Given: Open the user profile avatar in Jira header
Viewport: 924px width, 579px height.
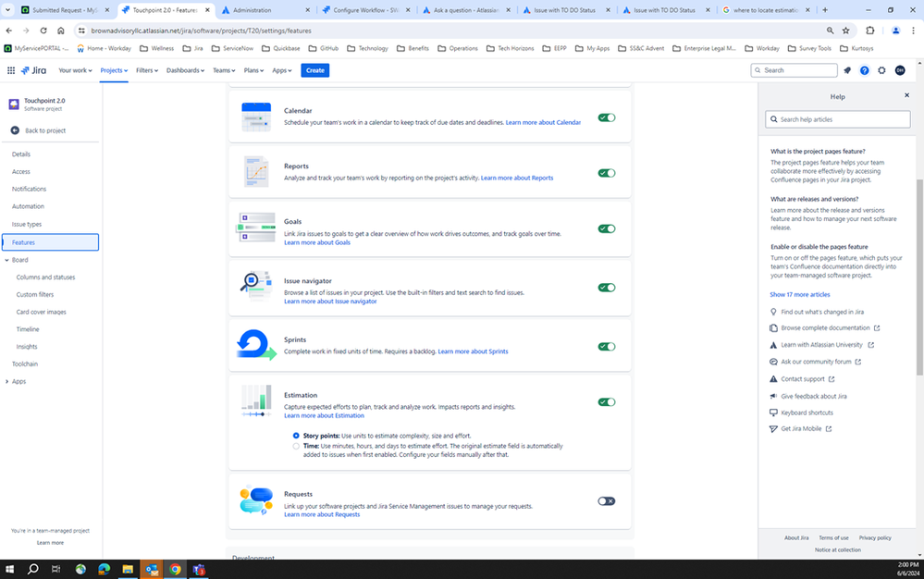Looking at the screenshot, I should point(900,70).
